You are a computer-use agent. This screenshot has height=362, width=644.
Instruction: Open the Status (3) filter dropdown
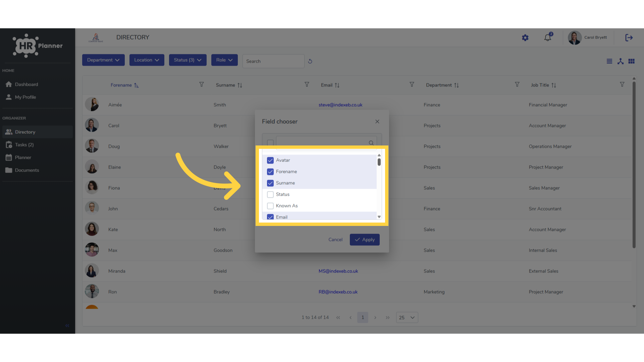click(187, 60)
